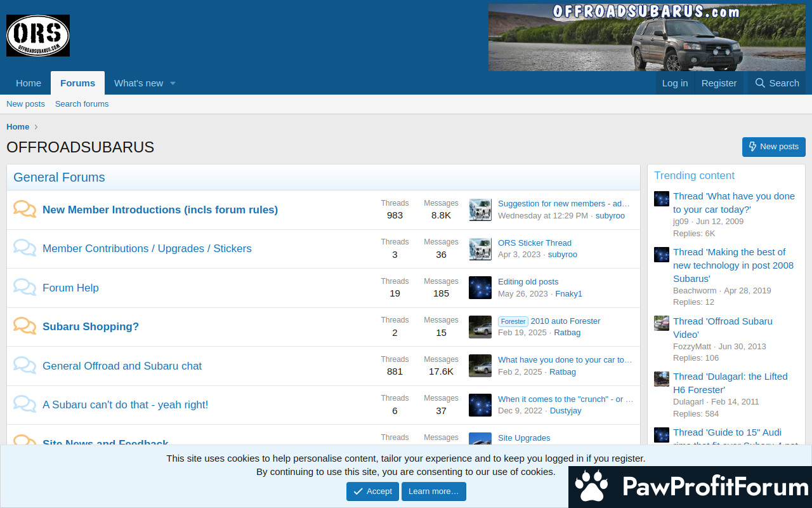Expand the What's new dropdown arrow
This screenshot has width=812, height=508.
173,83
